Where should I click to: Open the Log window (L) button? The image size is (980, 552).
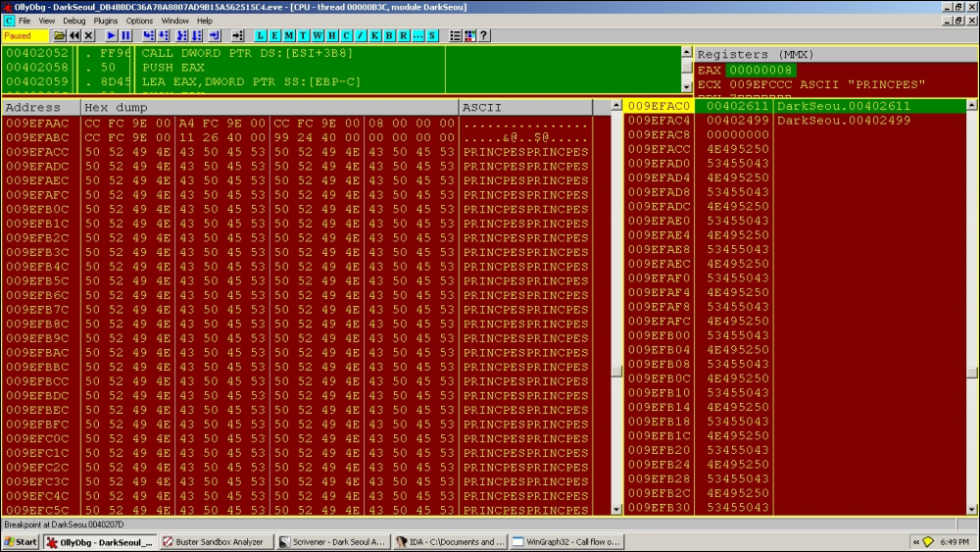pos(260,35)
